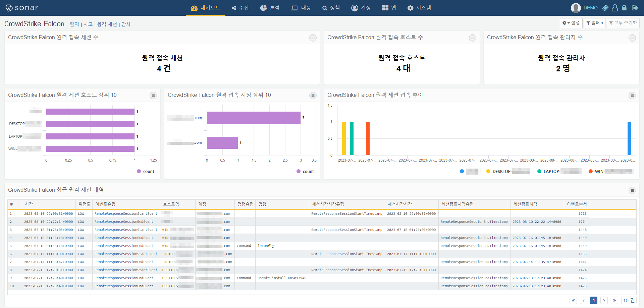644x308 pixels.
Task: Open the 대응 response menu
Action: (301, 8)
